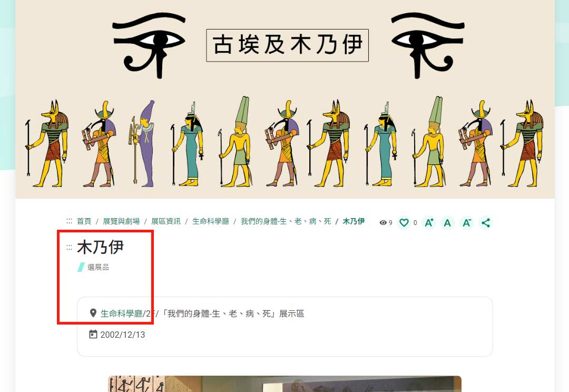Open the exhibit photo below the info box
Screen dimensions: 569x392
click(285, 384)
